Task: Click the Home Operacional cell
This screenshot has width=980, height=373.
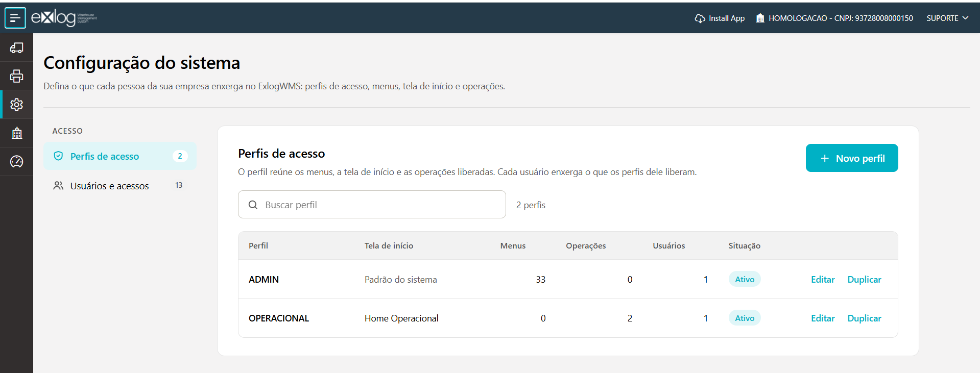Action: click(x=401, y=318)
